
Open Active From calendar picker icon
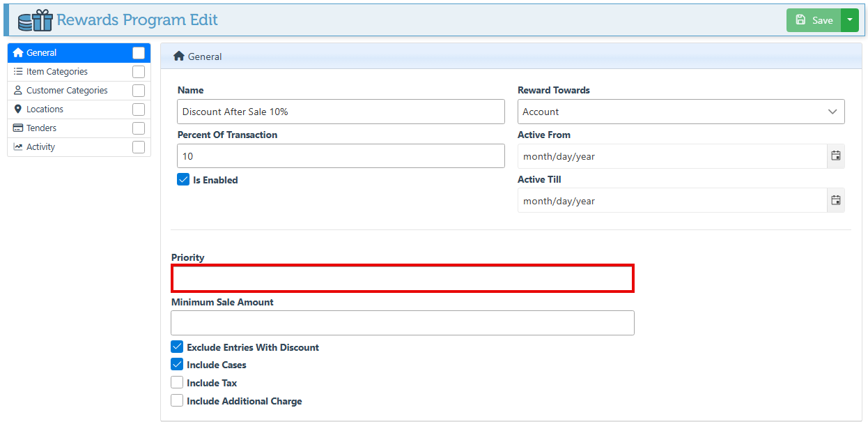[836, 156]
